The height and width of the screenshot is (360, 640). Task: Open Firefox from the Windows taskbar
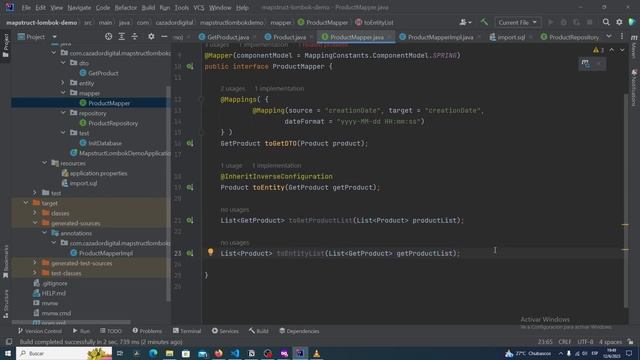pos(218,353)
